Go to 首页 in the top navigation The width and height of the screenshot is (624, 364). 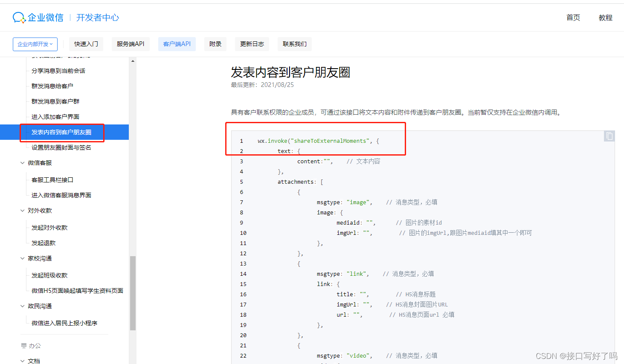point(573,17)
